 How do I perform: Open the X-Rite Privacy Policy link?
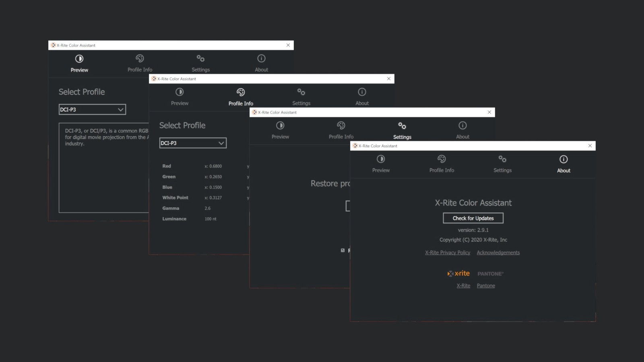[448, 253]
